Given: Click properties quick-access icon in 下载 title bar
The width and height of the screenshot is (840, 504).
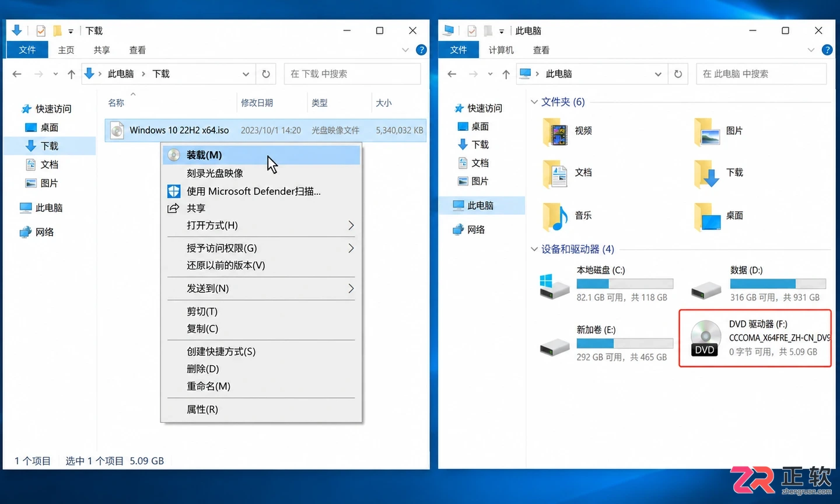Looking at the screenshot, I should (x=41, y=31).
